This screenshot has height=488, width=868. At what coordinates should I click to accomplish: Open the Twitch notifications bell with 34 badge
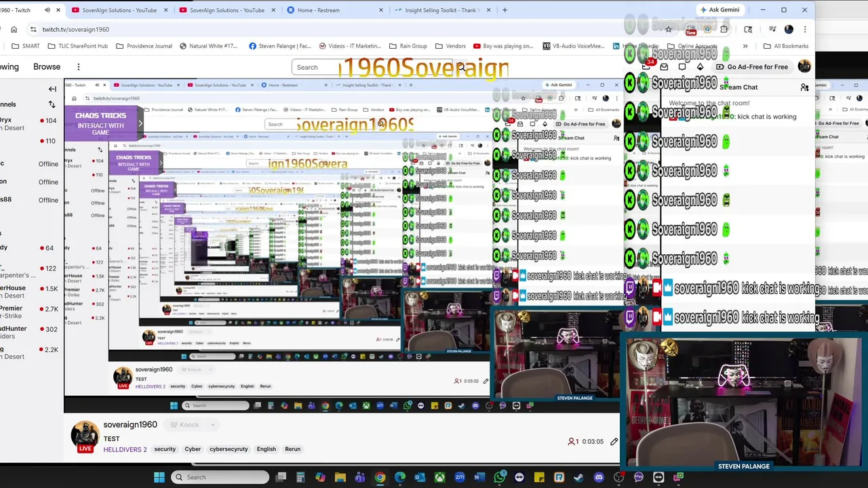click(x=646, y=66)
